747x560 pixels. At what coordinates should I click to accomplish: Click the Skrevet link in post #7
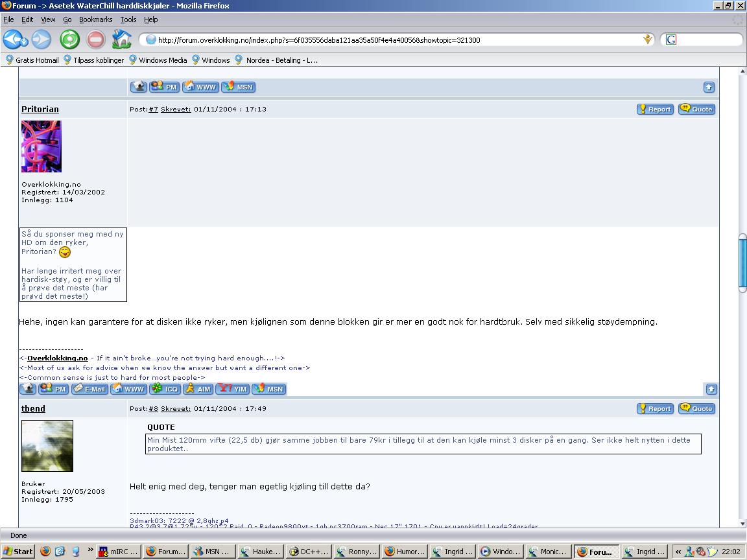176,109
